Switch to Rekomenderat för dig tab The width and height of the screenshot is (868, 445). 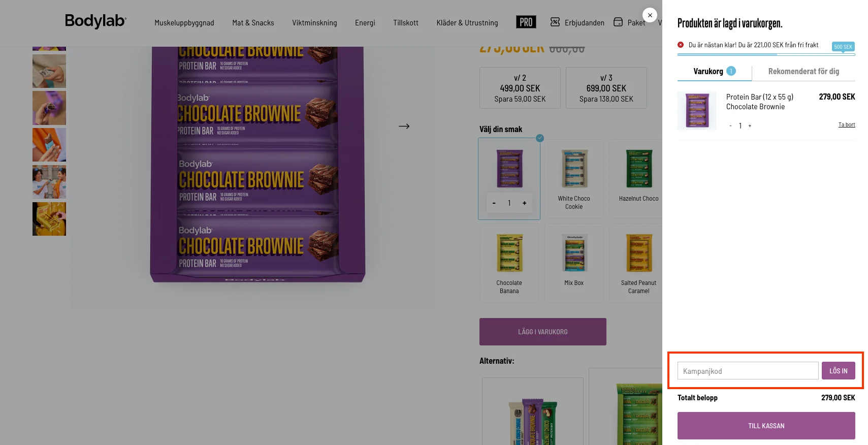803,72
